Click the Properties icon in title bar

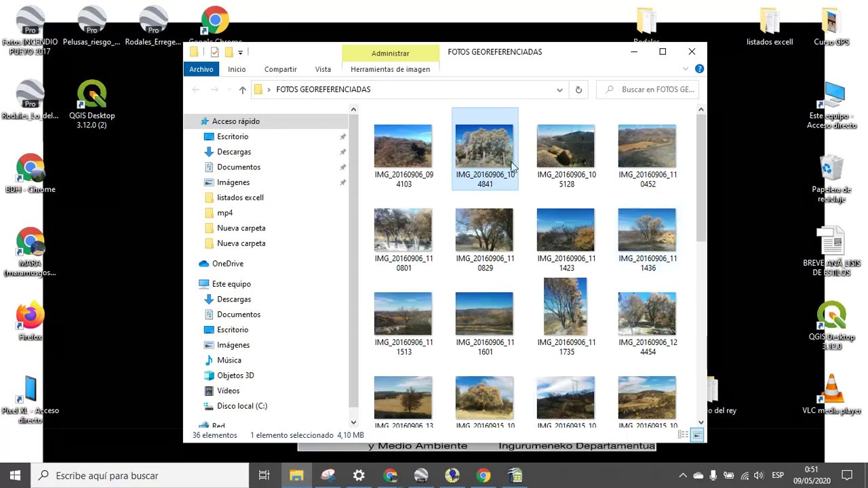(x=214, y=52)
